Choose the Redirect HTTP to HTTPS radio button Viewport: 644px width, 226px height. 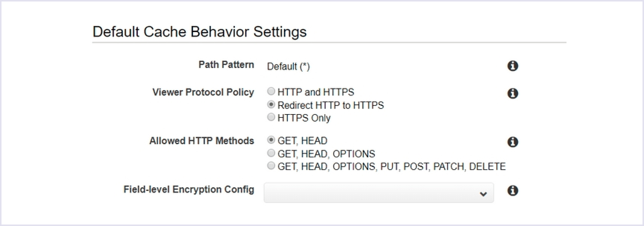pos(271,104)
